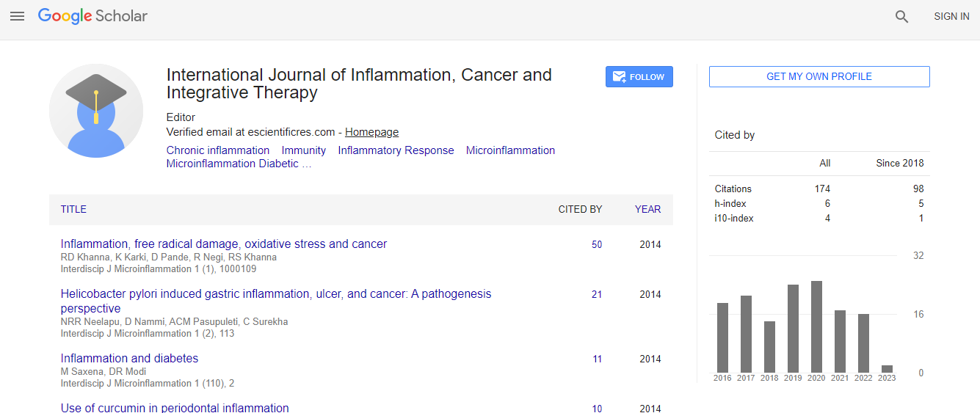Sort articles by Year column header
The width and height of the screenshot is (980, 413).
(647, 210)
